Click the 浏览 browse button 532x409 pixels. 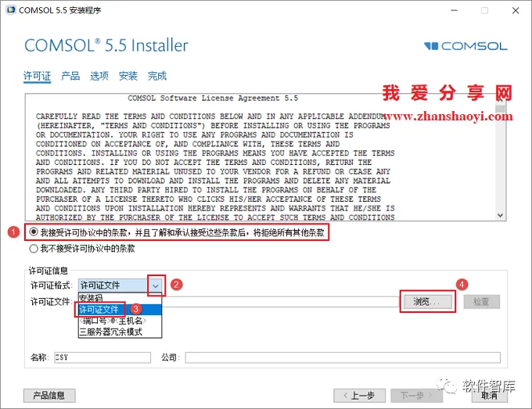click(427, 302)
